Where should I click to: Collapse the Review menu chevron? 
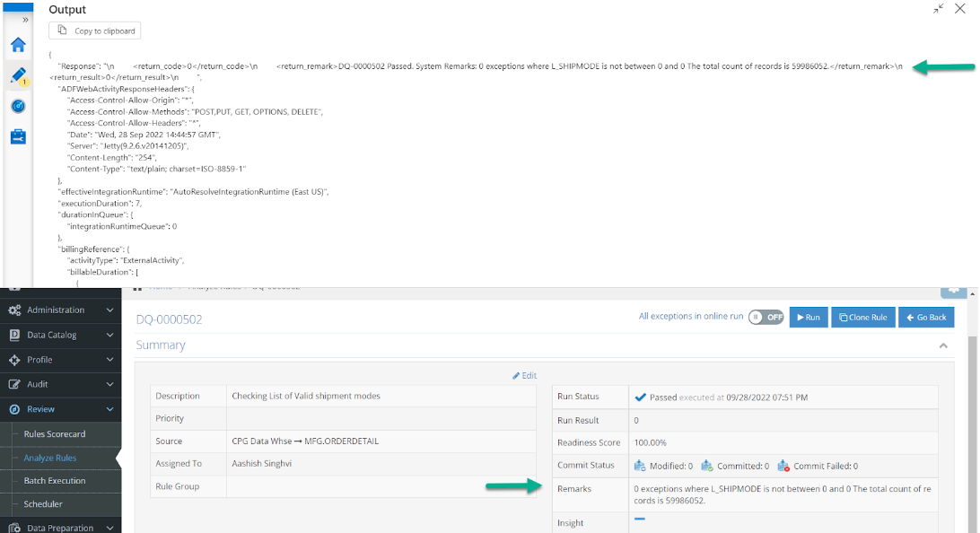pos(110,409)
